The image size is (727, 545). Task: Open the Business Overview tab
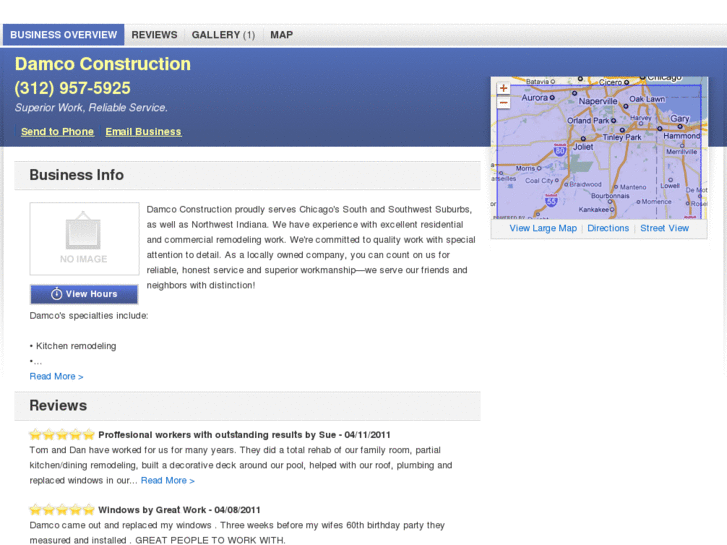(64, 35)
